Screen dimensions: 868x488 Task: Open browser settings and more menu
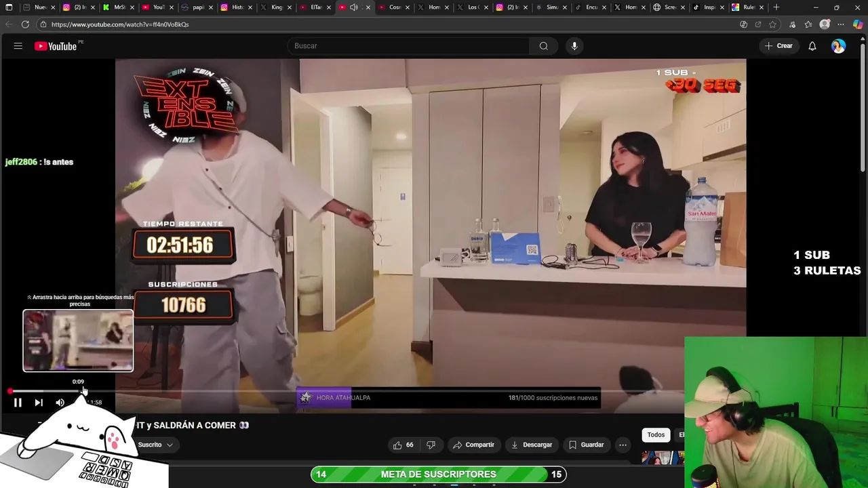coord(841,24)
